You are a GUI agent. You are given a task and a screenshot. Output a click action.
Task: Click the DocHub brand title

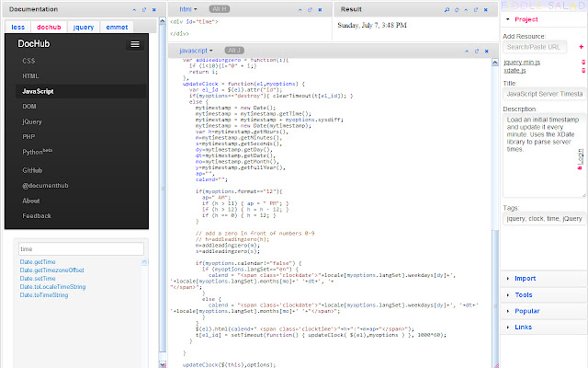[x=34, y=44]
